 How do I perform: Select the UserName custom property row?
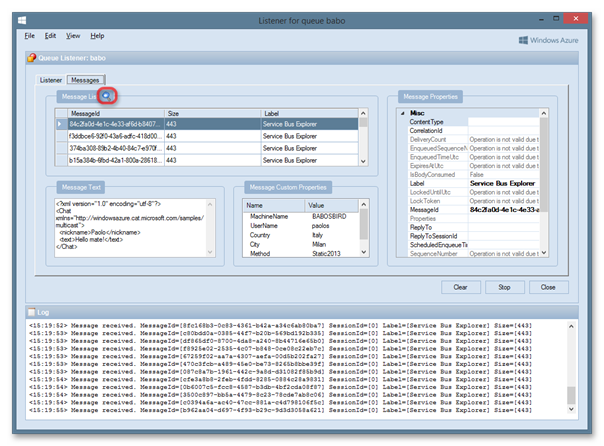pyautogui.click(x=301, y=226)
